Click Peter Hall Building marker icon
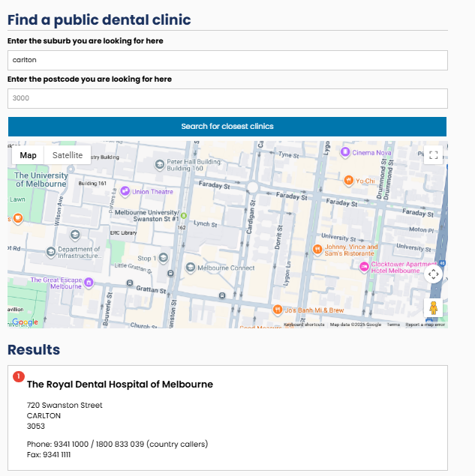475x476 pixels. (x=160, y=164)
